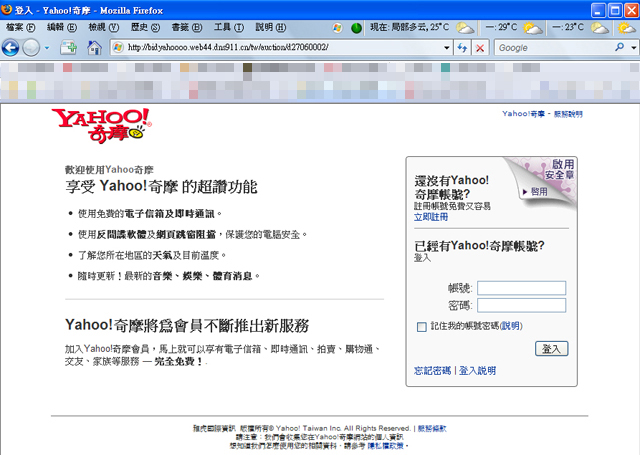Open 隱私權政策 link in footer
The height and width of the screenshot is (455, 640).
click(385, 446)
